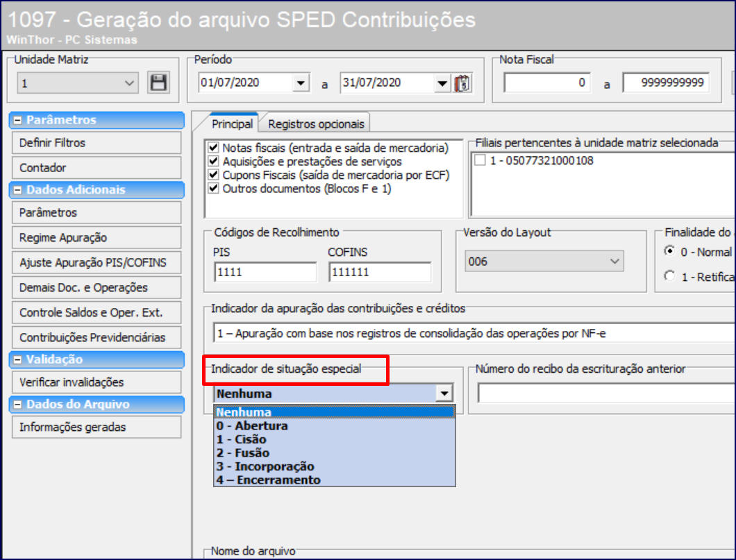Click the Nota Fiscal end field 9999999999

666,83
